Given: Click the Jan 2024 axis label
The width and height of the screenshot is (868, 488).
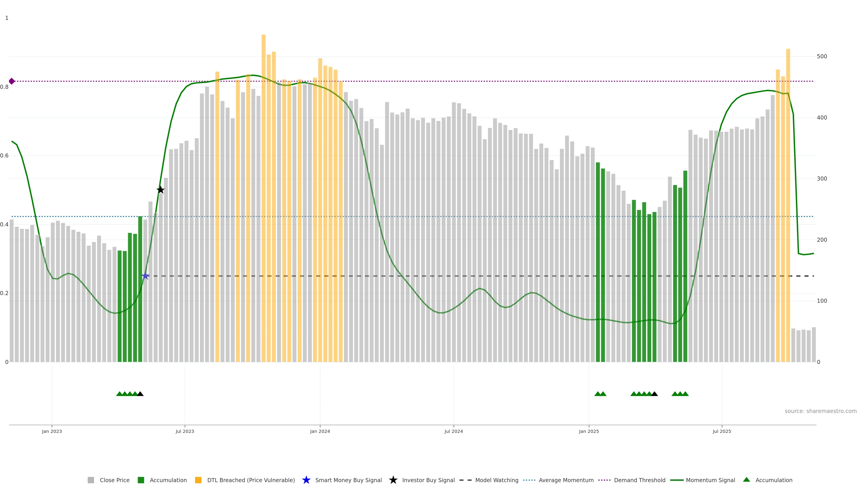Looking at the screenshot, I should click(320, 431).
